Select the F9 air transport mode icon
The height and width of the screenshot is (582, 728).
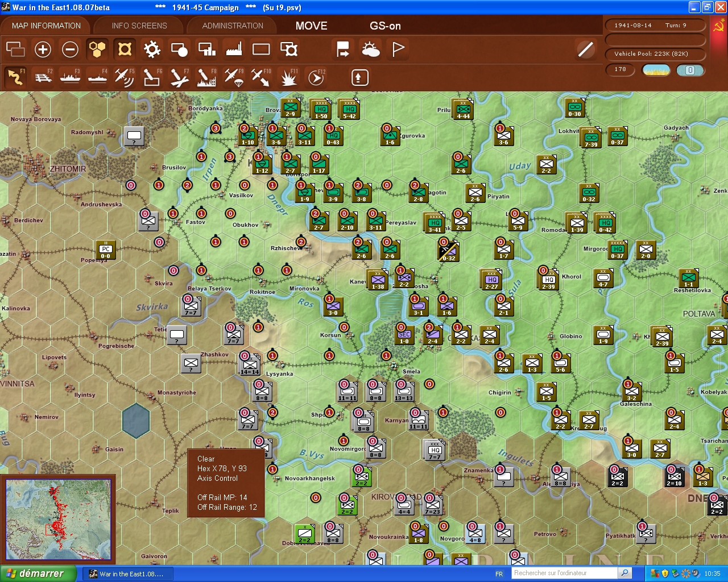[x=234, y=77]
